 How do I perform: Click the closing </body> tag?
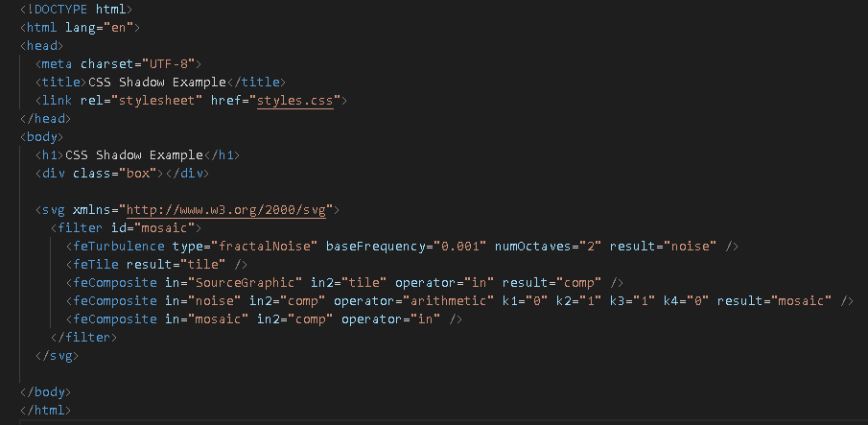coord(45,392)
